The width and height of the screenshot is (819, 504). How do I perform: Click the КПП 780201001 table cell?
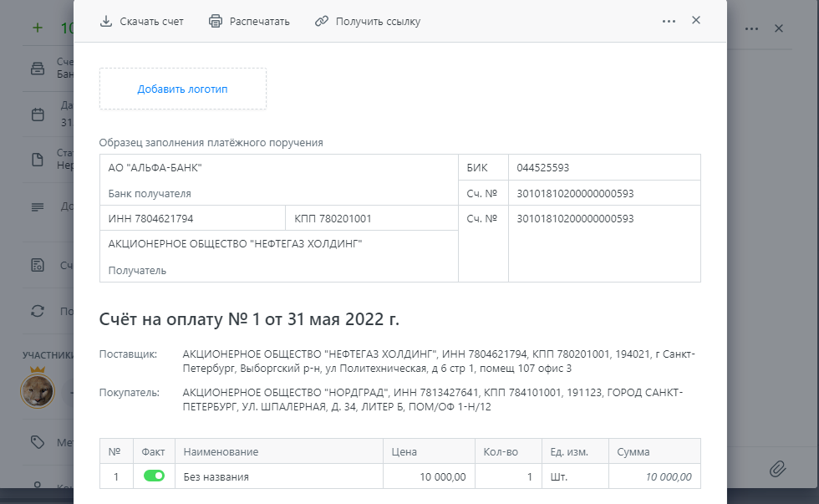pos(372,218)
